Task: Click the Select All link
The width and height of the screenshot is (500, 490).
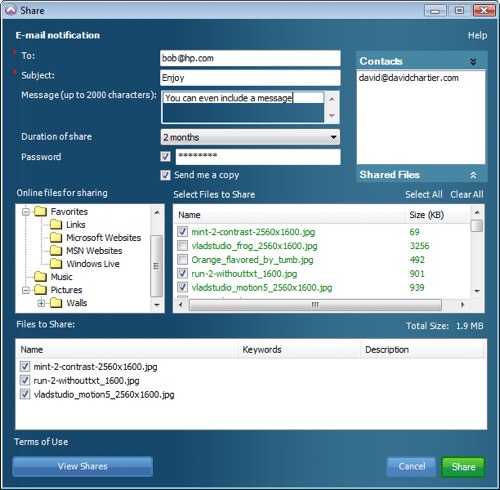Action: click(424, 194)
